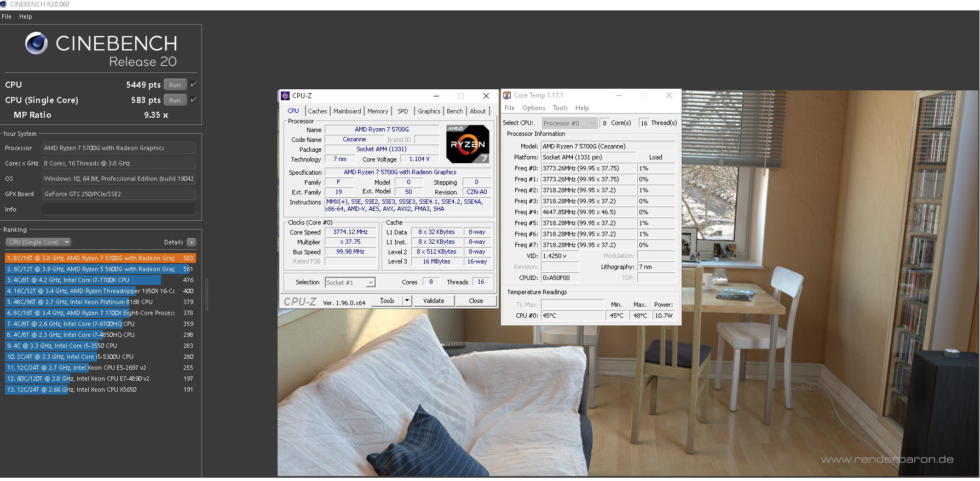Image resolution: width=980 pixels, height=481 pixels.
Task: Click the Close button in CPU-Z
Action: coord(476,301)
